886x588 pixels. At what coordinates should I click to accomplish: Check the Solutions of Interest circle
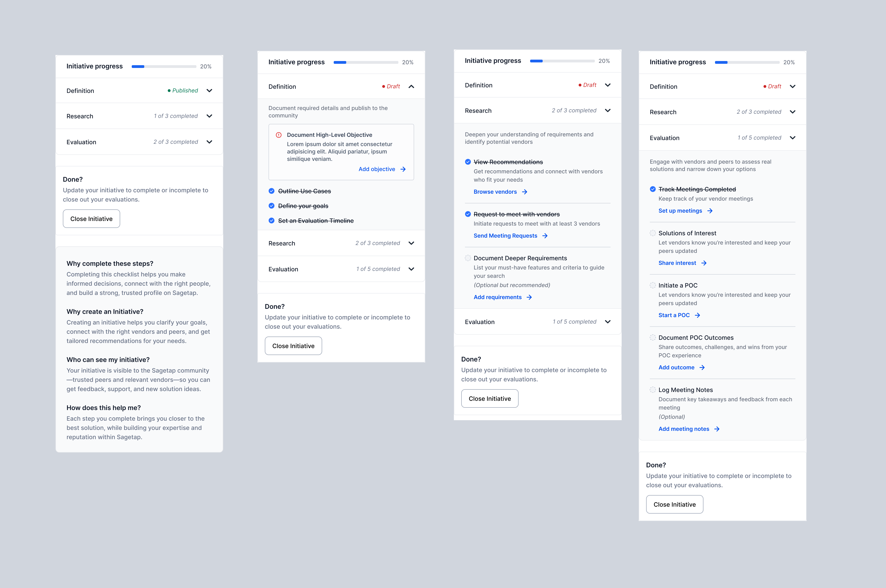pos(653,233)
